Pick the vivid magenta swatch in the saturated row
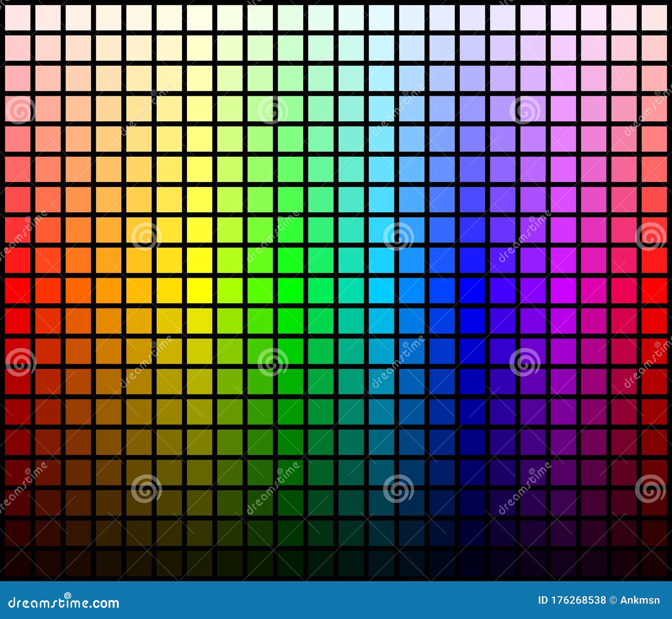 pyautogui.click(x=563, y=290)
